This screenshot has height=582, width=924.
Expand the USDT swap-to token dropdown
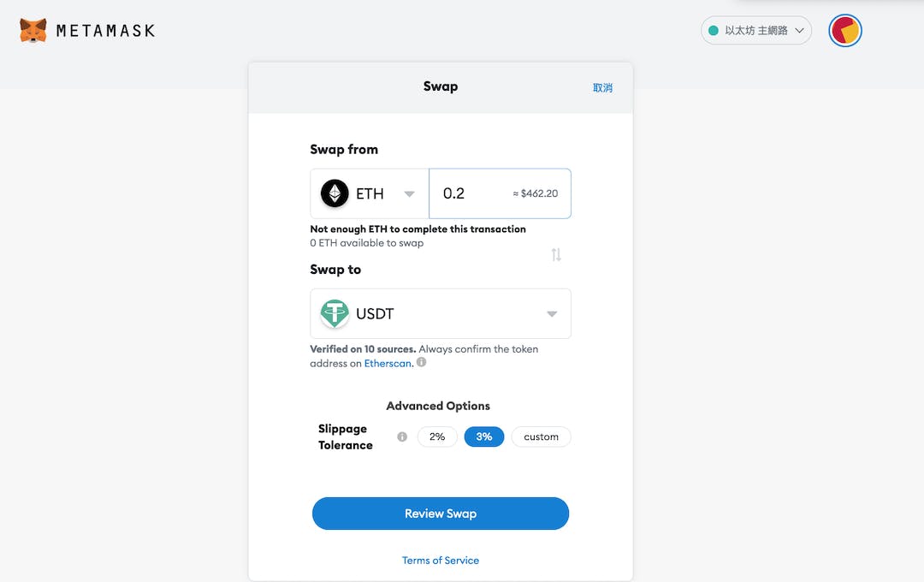click(x=552, y=314)
